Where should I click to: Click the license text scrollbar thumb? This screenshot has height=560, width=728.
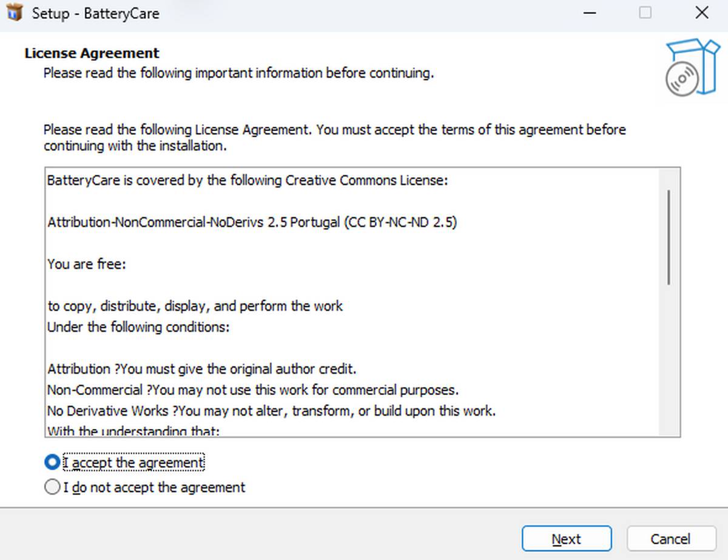tap(669, 237)
